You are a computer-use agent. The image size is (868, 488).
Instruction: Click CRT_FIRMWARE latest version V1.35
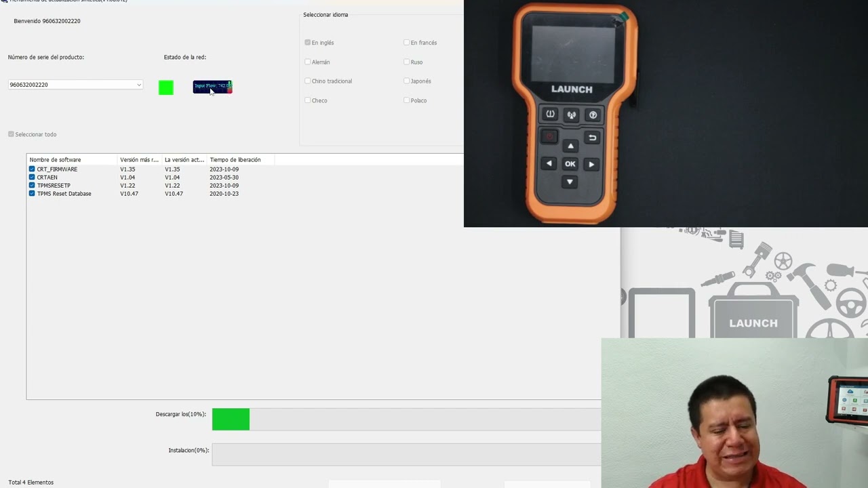click(127, 169)
